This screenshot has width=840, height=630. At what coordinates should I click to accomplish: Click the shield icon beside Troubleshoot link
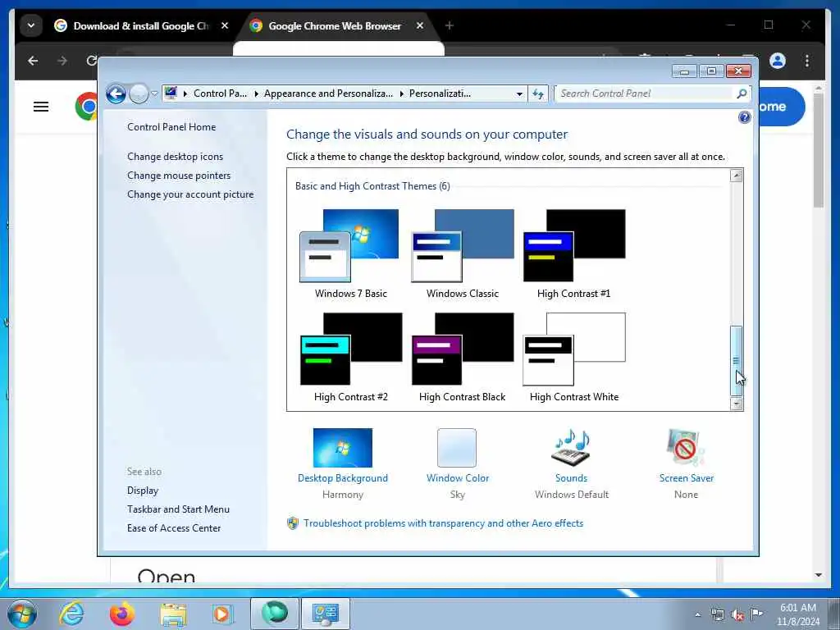pos(293,523)
